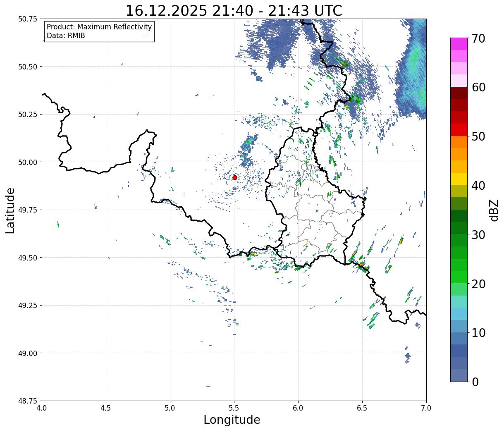This screenshot has width=504, height=430.
Task: Click the 'Data: RMIB' line in legend box
Action: [x=66, y=36]
